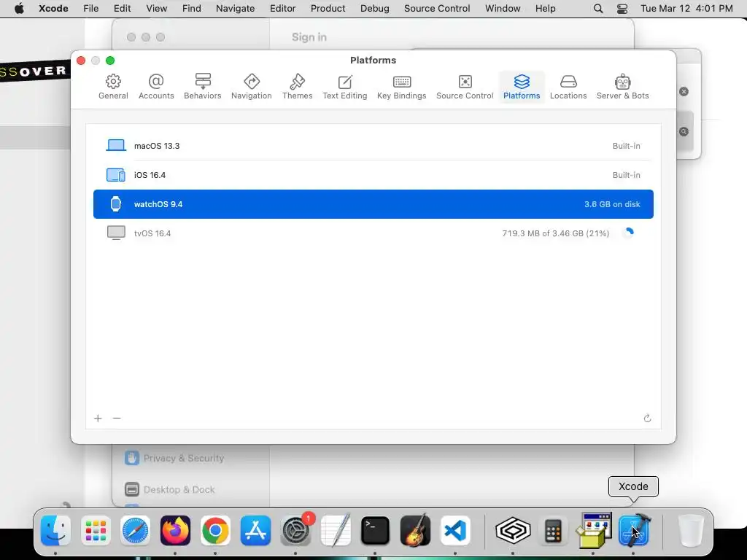Select the watchOS 9.4 platform row
747x560 pixels.
[x=373, y=204]
